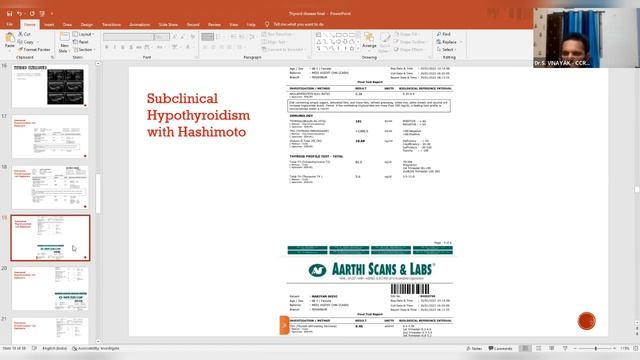Open the Arrange options
This screenshot has height=360, width=640.
coord(369,41)
